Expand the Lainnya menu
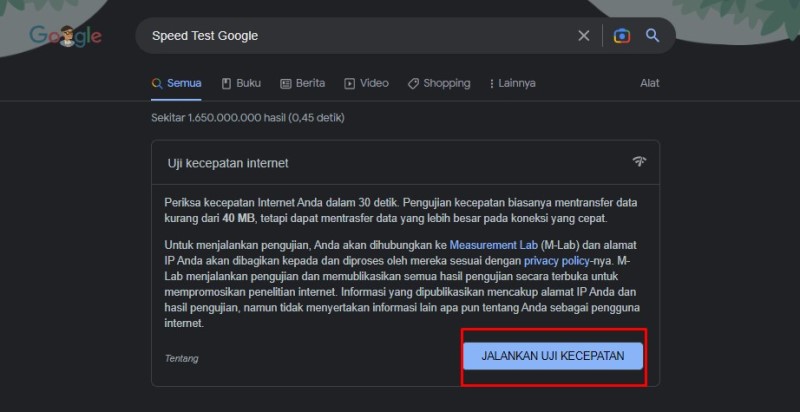The image size is (800, 412). point(512,83)
